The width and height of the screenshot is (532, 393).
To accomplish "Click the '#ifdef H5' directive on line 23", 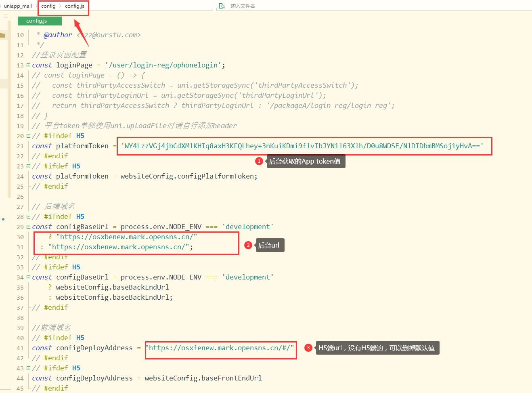I will tap(56, 166).
